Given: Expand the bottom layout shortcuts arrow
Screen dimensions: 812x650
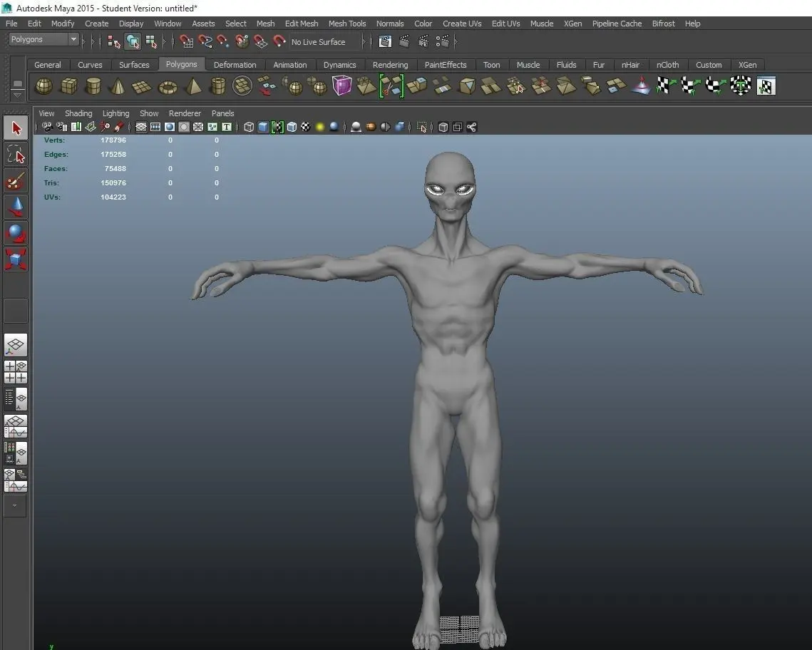Looking at the screenshot, I should tap(15, 505).
